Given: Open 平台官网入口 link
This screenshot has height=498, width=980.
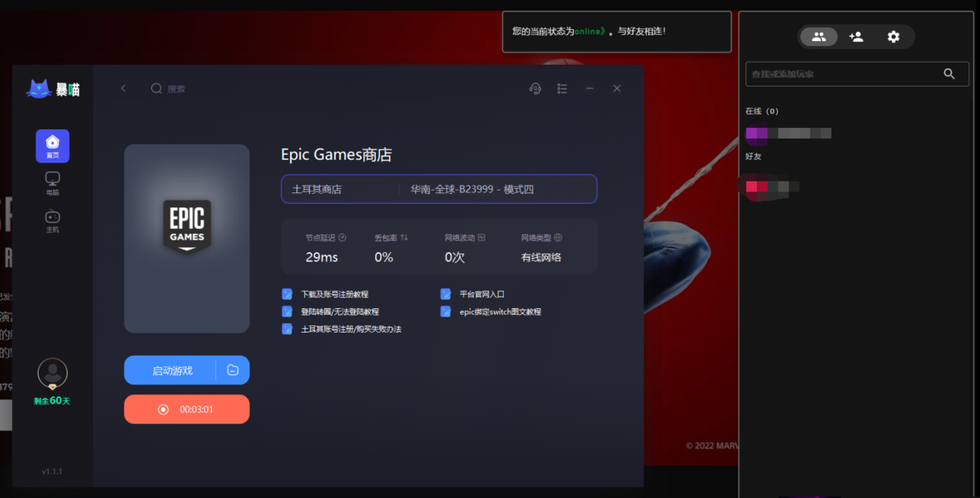Looking at the screenshot, I should click(482, 294).
